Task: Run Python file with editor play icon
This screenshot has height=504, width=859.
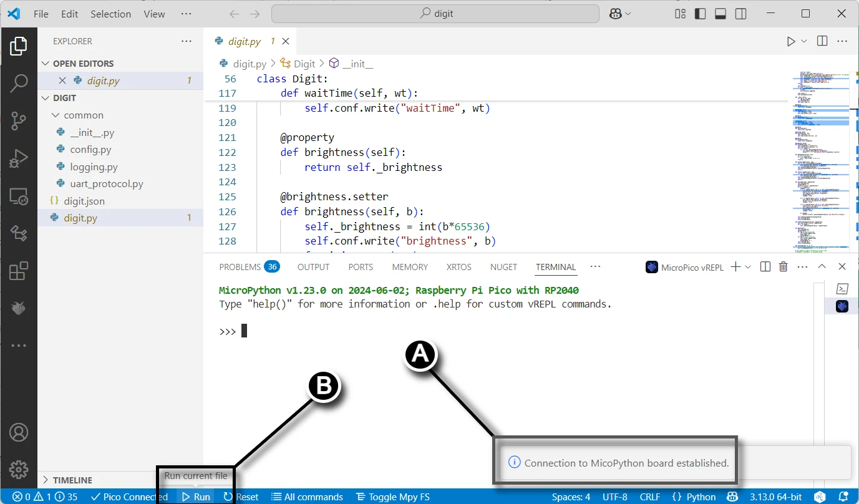Action: [791, 41]
